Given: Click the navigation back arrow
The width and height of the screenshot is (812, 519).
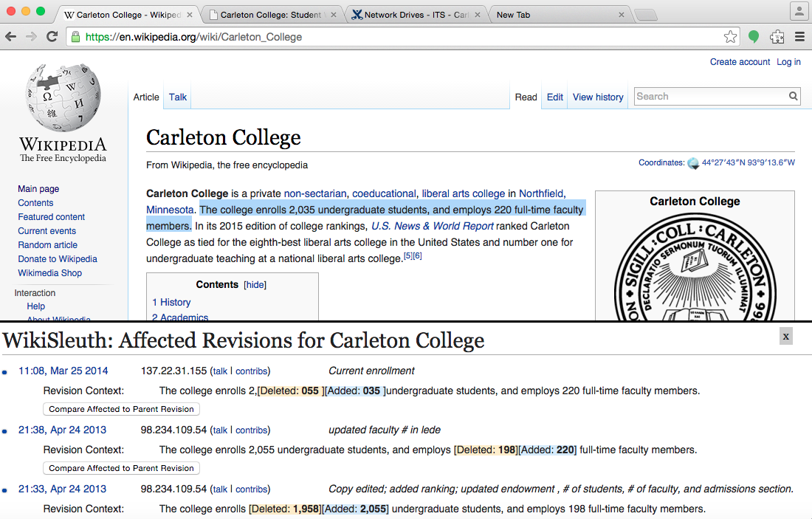Looking at the screenshot, I should [11, 35].
